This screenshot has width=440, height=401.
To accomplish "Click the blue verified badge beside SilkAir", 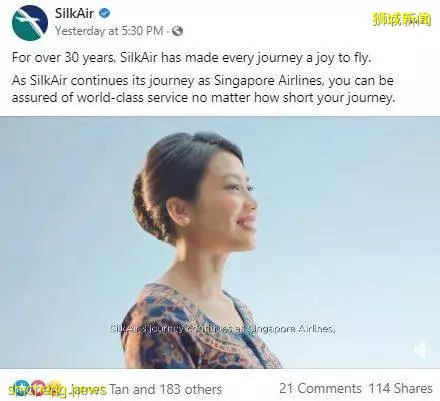I will (x=105, y=13).
